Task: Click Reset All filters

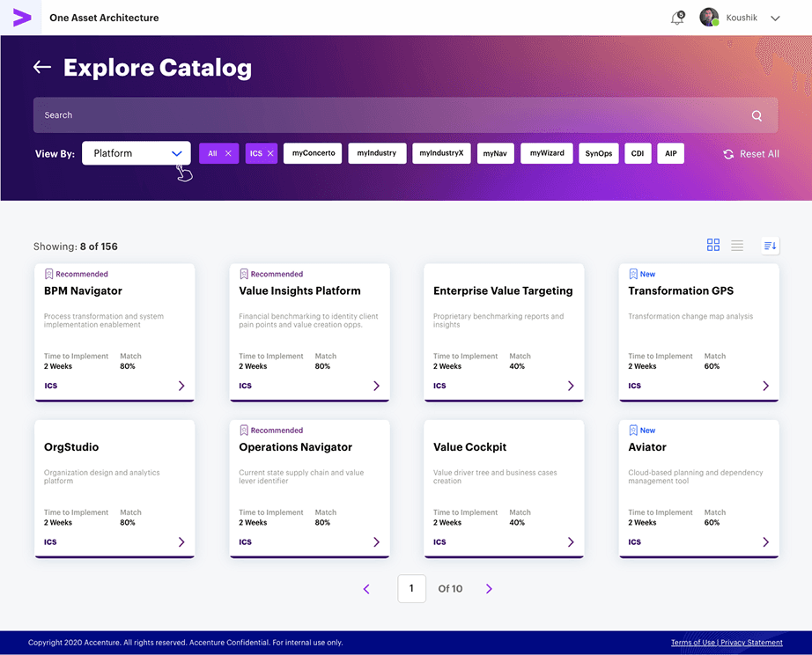Action: click(x=751, y=154)
